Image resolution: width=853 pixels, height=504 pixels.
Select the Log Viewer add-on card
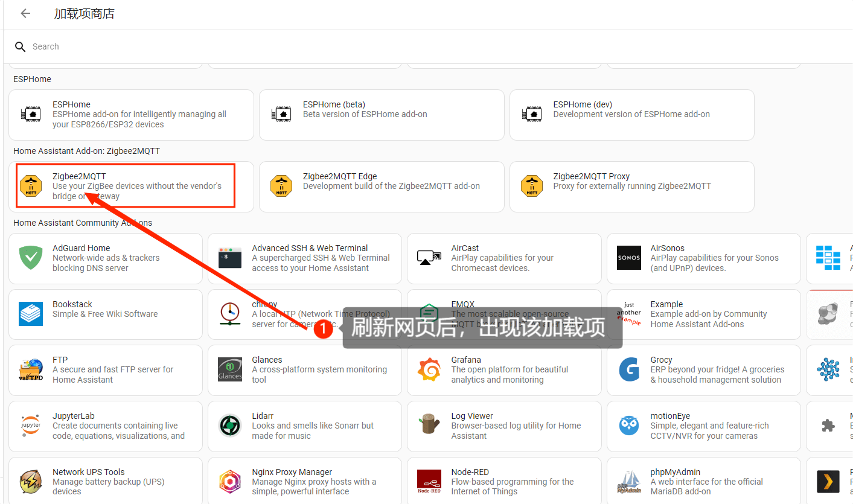504,426
